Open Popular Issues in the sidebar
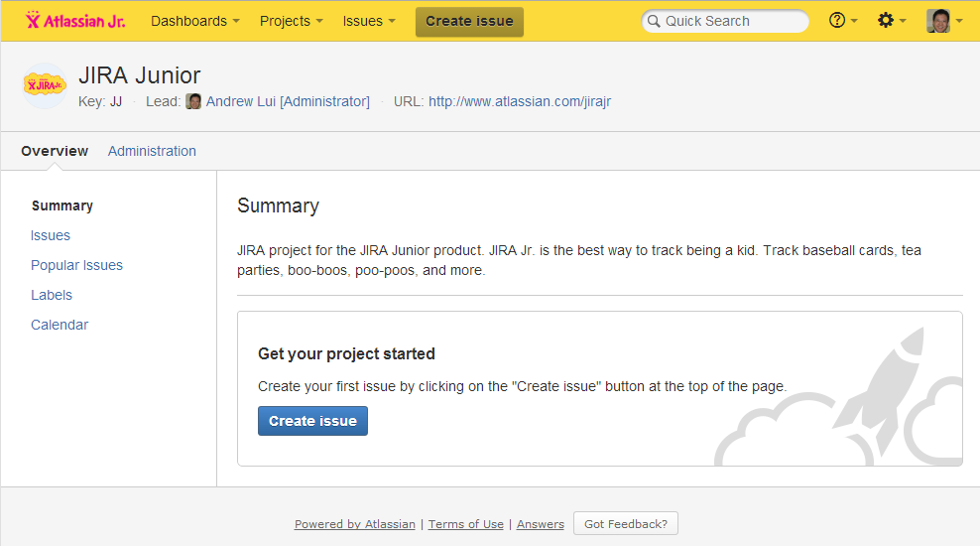The image size is (980, 546). [x=77, y=265]
